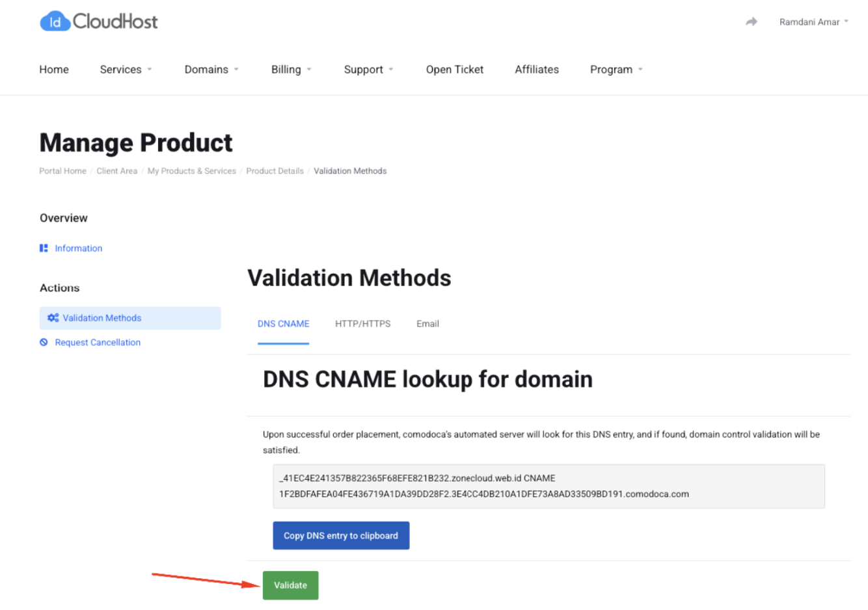868x610 pixels.
Task: Click the Validation Methods page heading
Action: pos(349,278)
